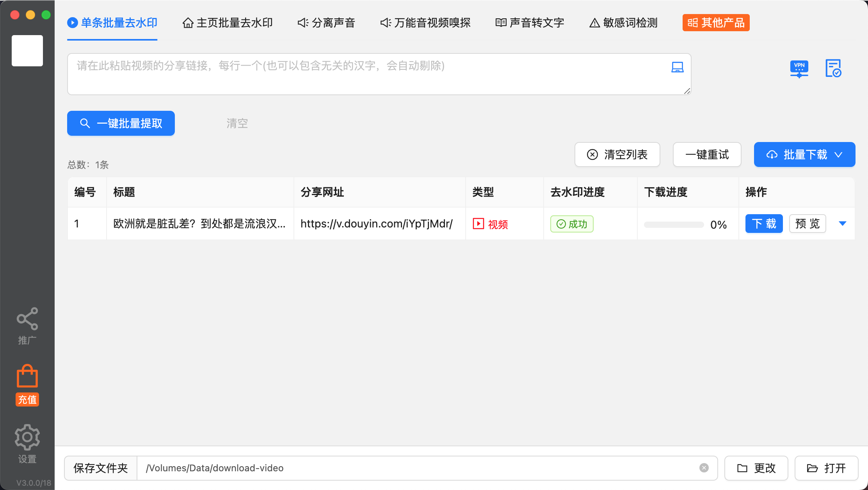
Task: Click the download progress bar in row 1
Action: pyautogui.click(x=674, y=225)
